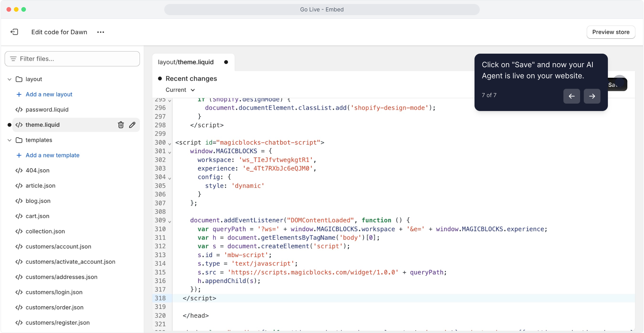The height and width of the screenshot is (333, 644).
Task: Open cart.json template file
Action: (x=37, y=216)
